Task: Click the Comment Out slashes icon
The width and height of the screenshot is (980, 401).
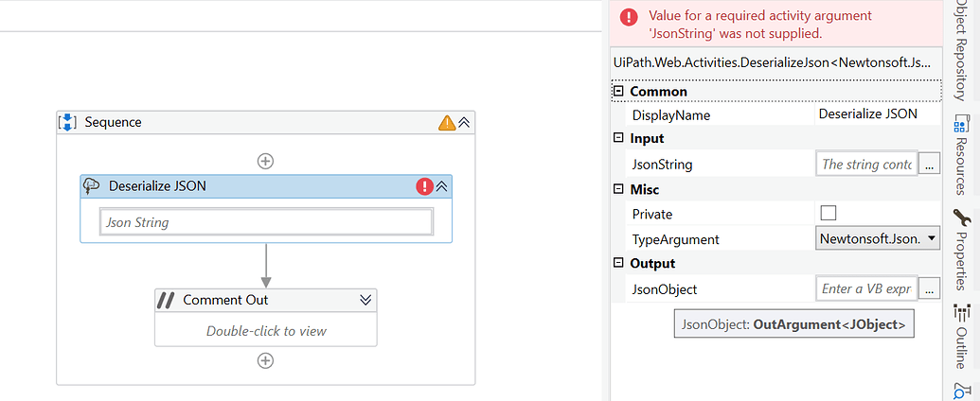Action: point(166,300)
